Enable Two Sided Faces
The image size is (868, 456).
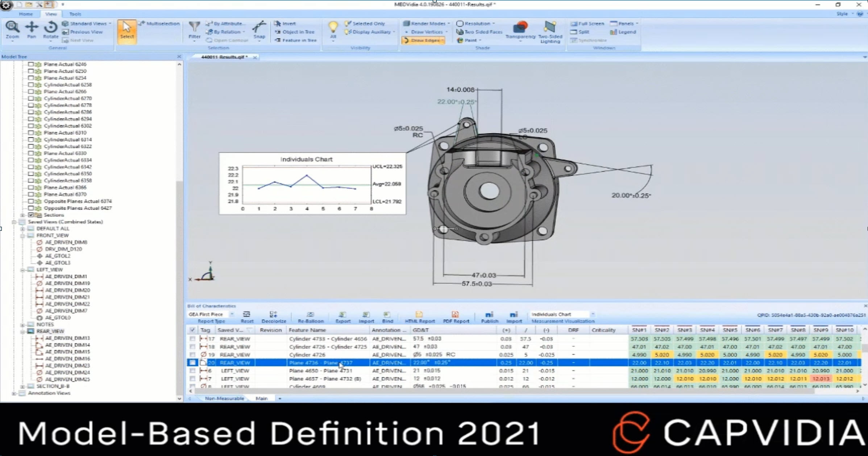click(479, 32)
